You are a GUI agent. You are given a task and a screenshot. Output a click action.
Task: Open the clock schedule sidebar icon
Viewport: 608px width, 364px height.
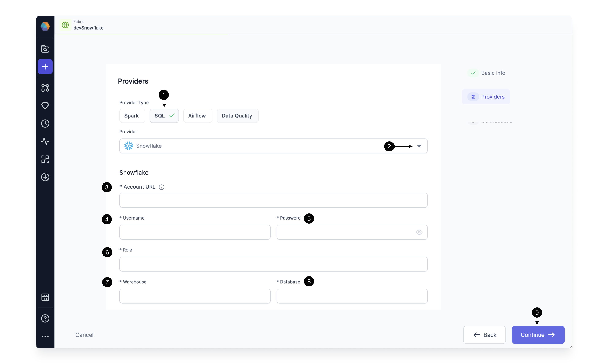click(45, 123)
